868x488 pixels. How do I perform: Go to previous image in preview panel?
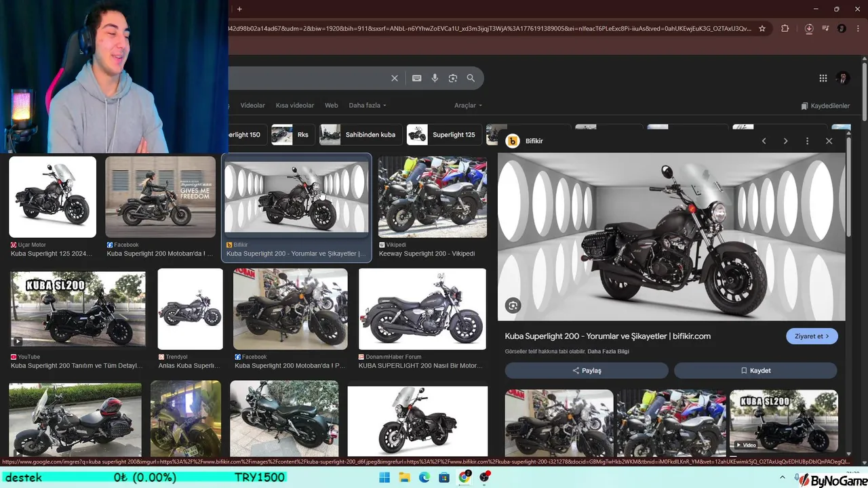point(764,141)
